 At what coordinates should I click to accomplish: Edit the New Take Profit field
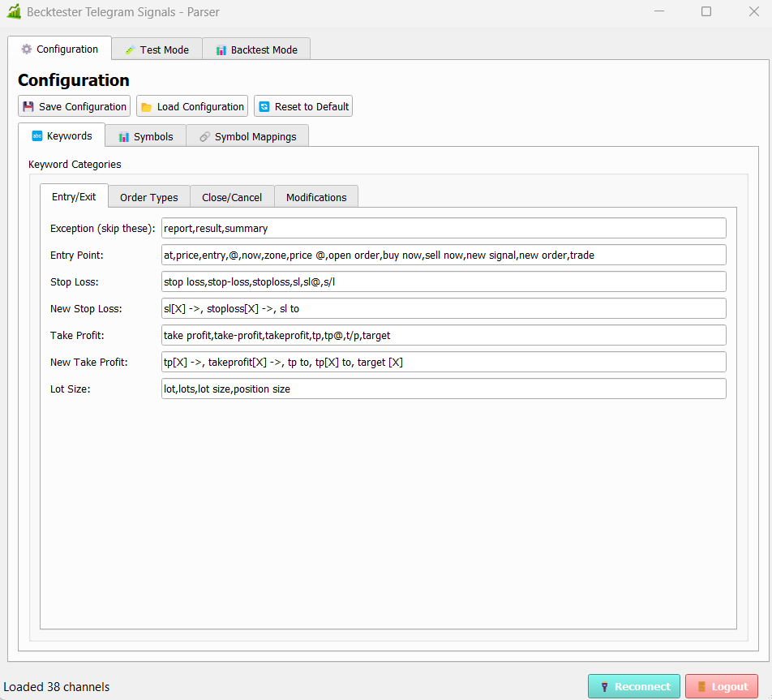click(x=444, y=363)
